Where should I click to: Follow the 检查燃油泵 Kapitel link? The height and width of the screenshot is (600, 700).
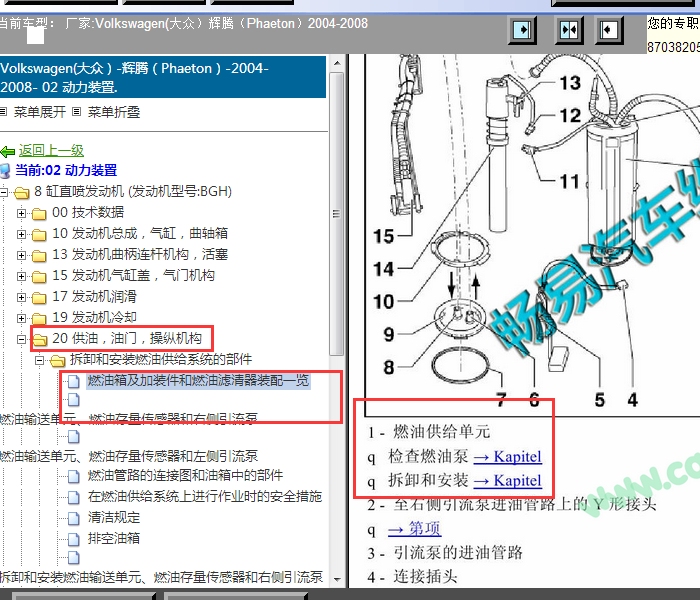pyautogui.click(x=508, y=457)
